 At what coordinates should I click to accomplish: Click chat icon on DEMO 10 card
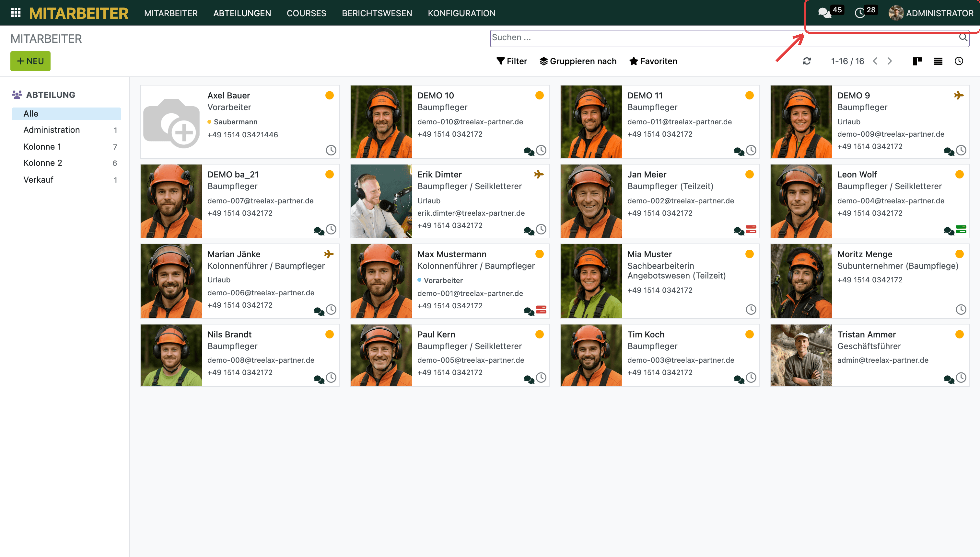pos(529,152)
